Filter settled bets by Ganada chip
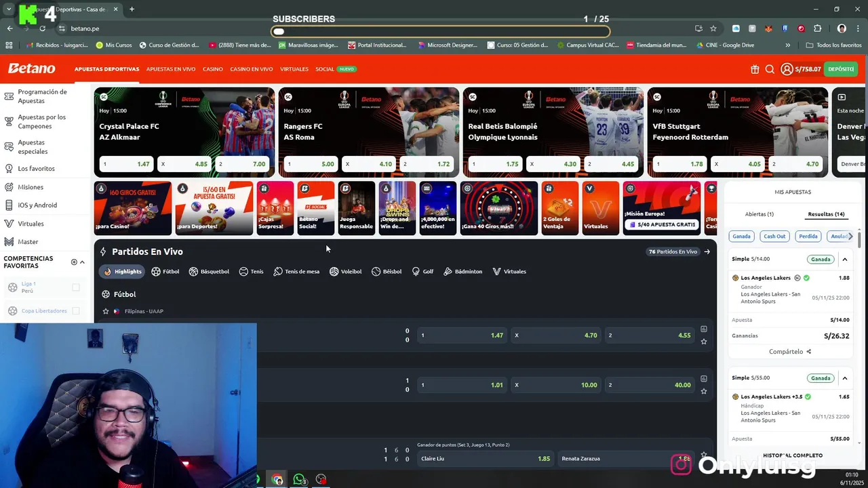Viewport: 868px width, 488px height. 741,237
